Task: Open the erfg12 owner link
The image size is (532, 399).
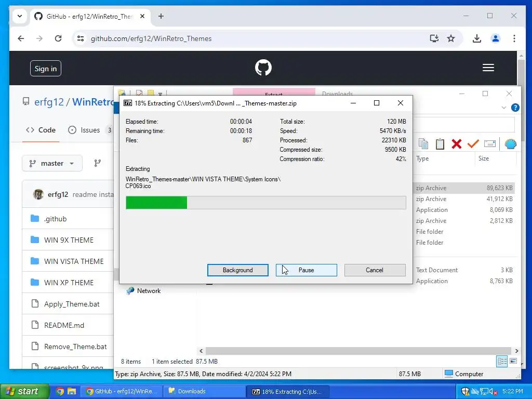Action: pyautogui.click(x=49, y=102)
